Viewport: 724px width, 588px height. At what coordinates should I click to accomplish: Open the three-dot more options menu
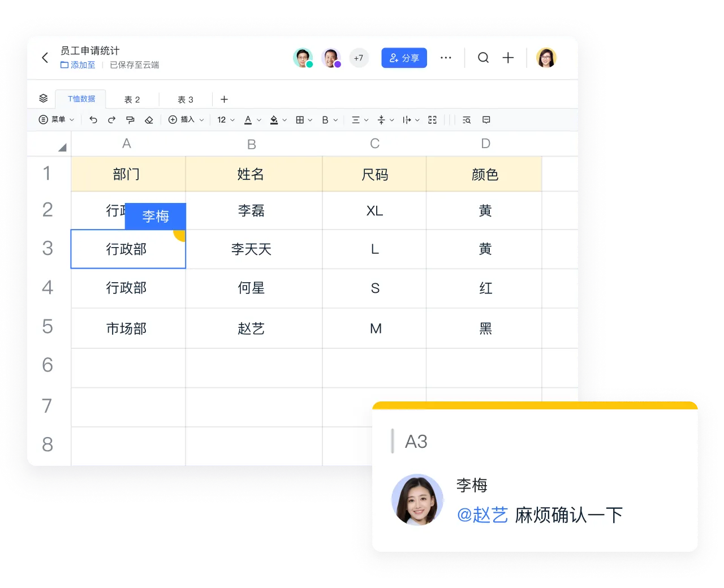point(446,58)
